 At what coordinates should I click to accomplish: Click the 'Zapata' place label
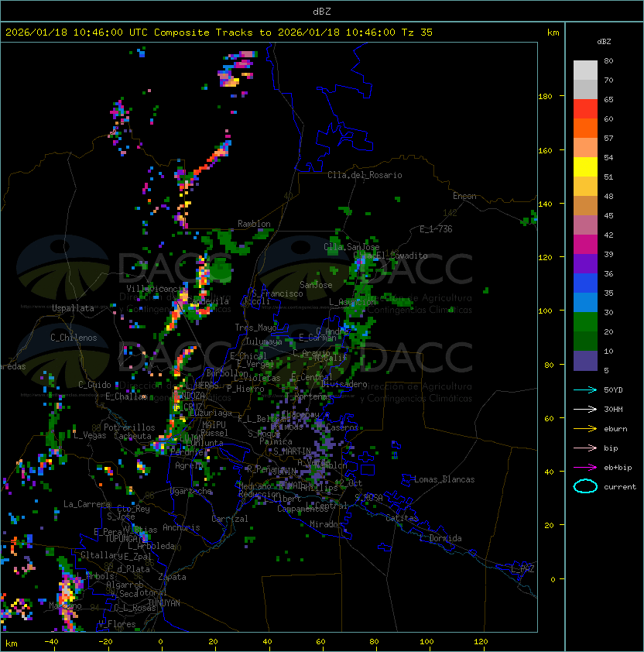172,577
